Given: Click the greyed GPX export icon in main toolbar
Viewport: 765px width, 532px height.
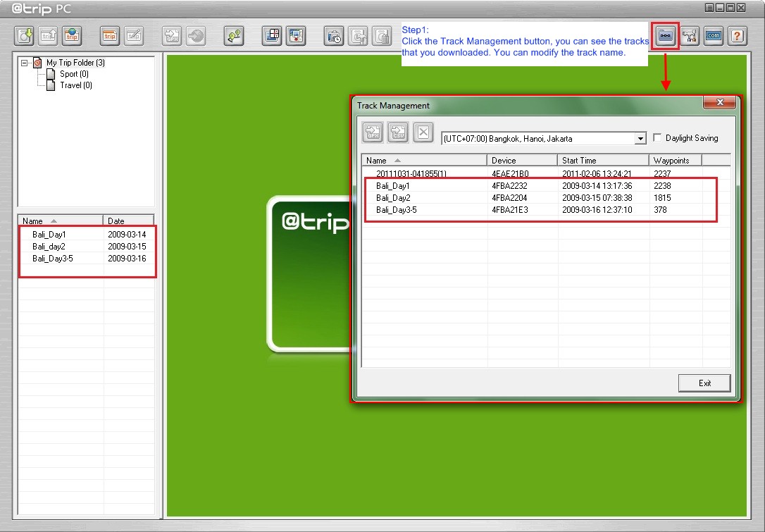Looking at the screenshot, I should pos(172,36).
